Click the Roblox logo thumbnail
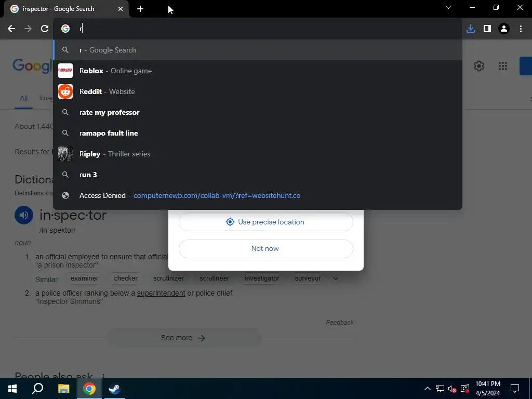Image resolution: width=532 pixels, height=399 pixels. 65,71
